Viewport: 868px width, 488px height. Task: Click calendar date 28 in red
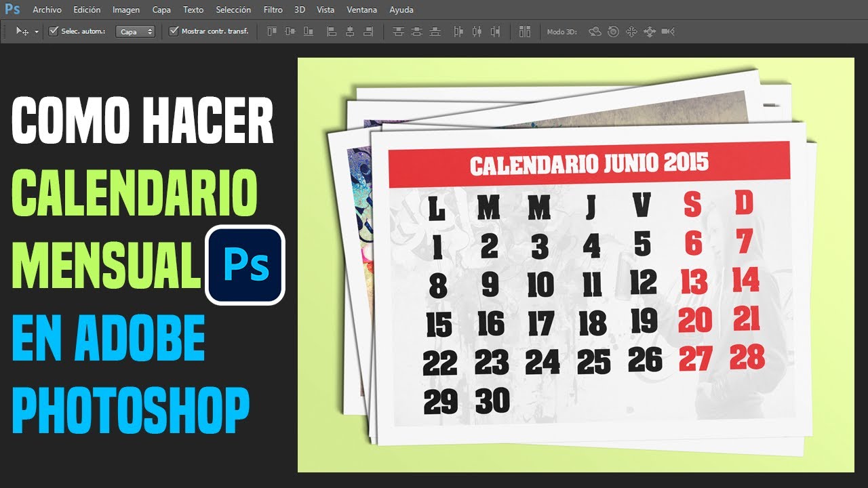coord(747,357)
